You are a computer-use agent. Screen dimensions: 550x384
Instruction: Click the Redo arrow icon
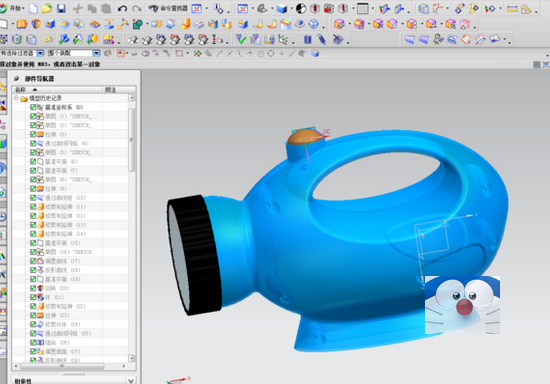pyautogui.click(x=136, y=8)
